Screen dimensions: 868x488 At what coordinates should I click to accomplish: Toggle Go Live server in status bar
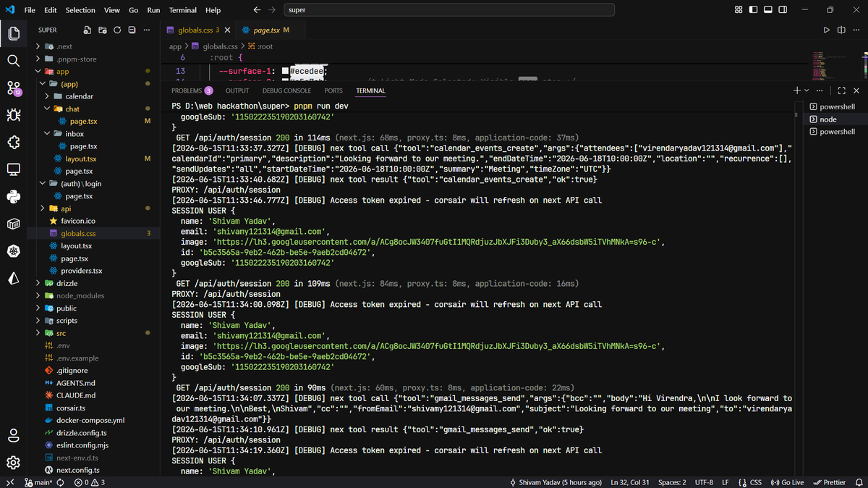(788, 482)
